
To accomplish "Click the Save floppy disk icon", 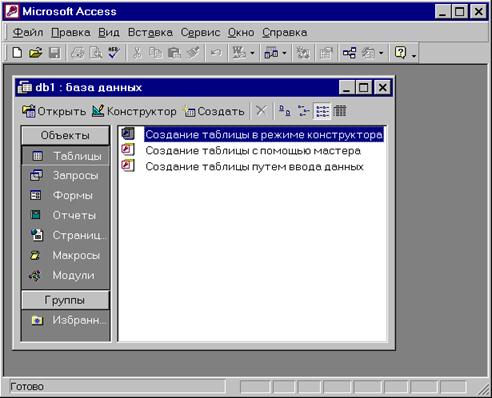I will [x=54, y=53].
